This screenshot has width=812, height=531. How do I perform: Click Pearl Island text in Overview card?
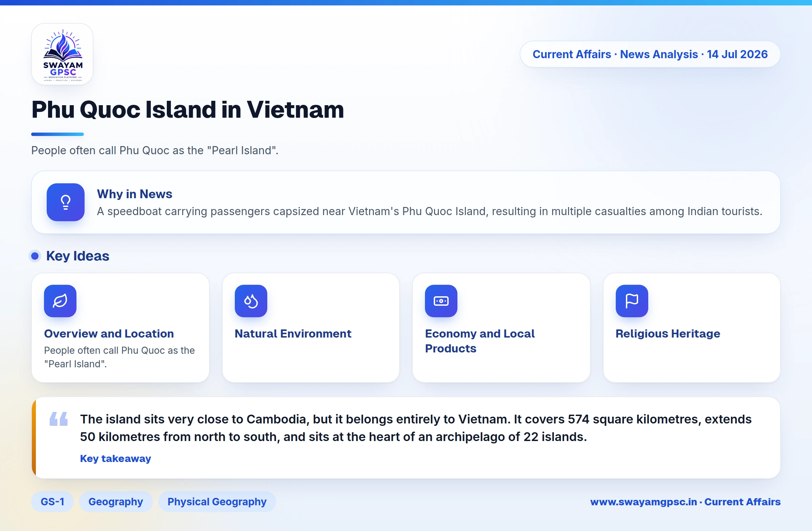coord(119,357)
